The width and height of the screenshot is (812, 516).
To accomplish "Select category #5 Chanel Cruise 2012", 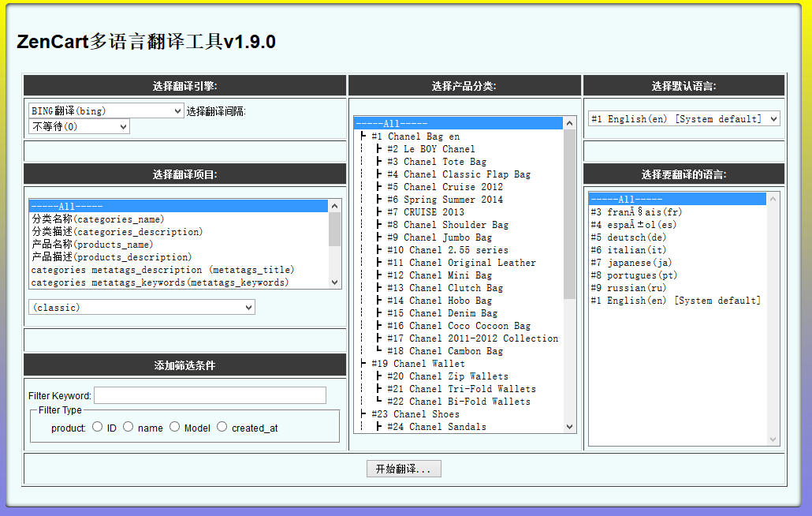I will [x=458, y=186].
